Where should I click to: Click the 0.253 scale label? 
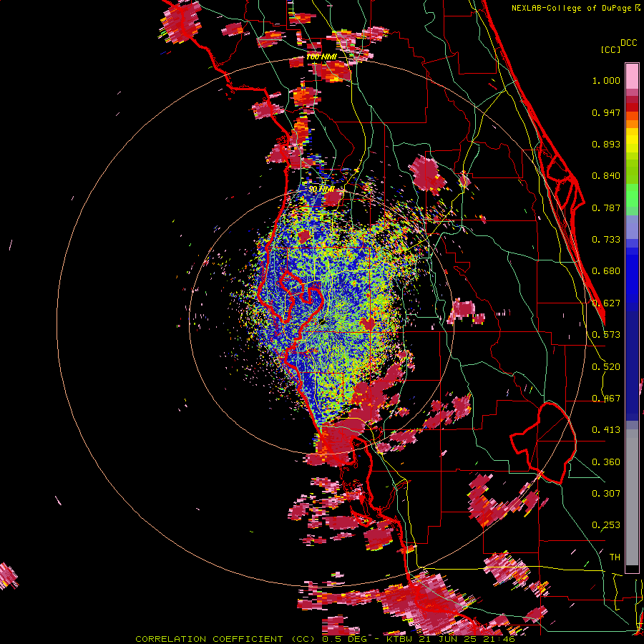[606, 525]
